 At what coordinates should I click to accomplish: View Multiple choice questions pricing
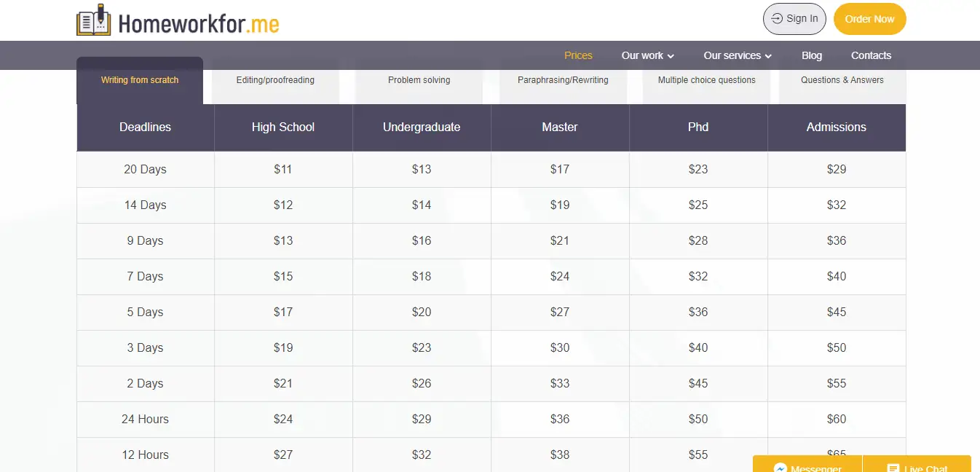(706, 80)
